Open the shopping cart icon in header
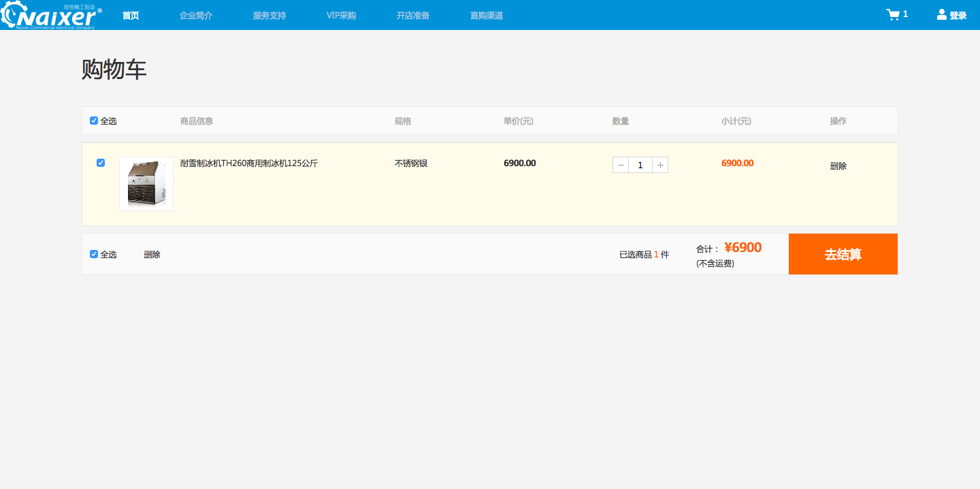The height and width of the screenshot is (489, 980). (x=893, y=15)
